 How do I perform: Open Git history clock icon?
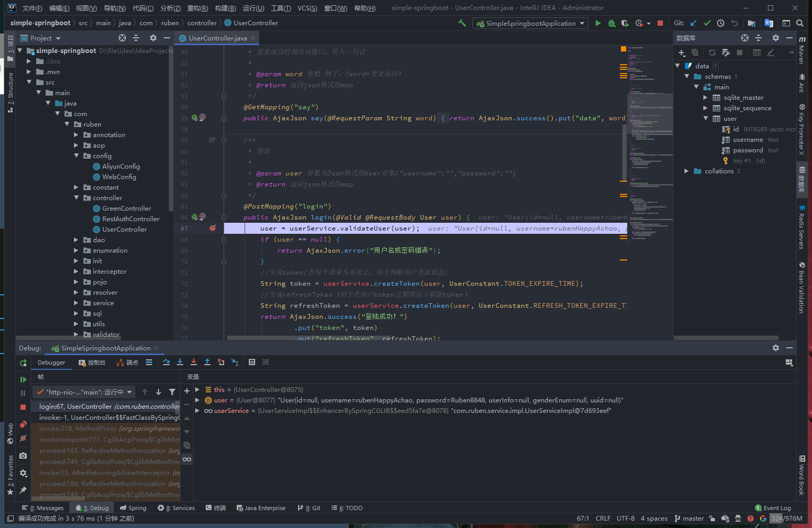[721, 23]
